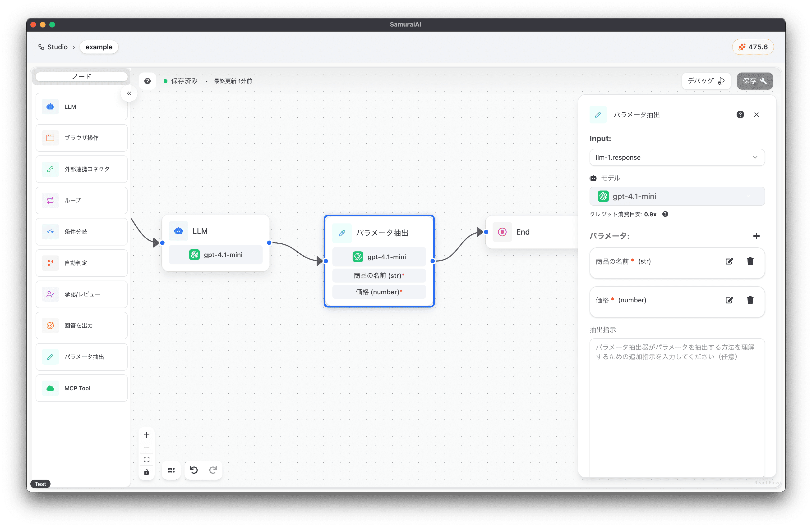Click the redo arrow icon
Screen dimensions: 812x527
[213, 470]
